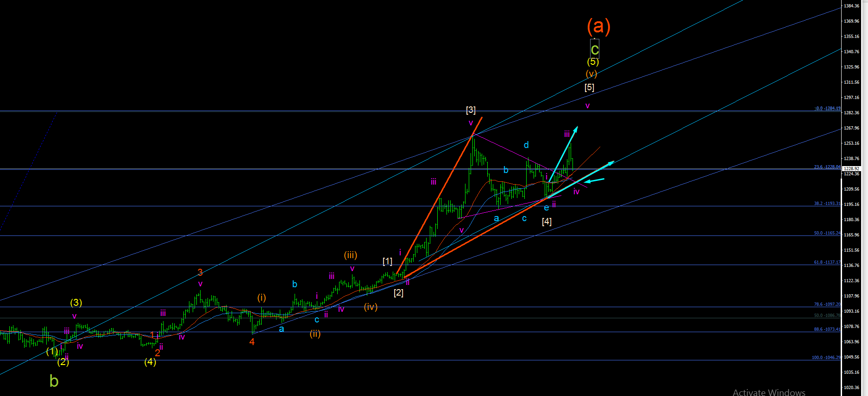This screenshot has height=396, width=868.
Task: Select the white [3] wave label
Action: pos(471,110)
